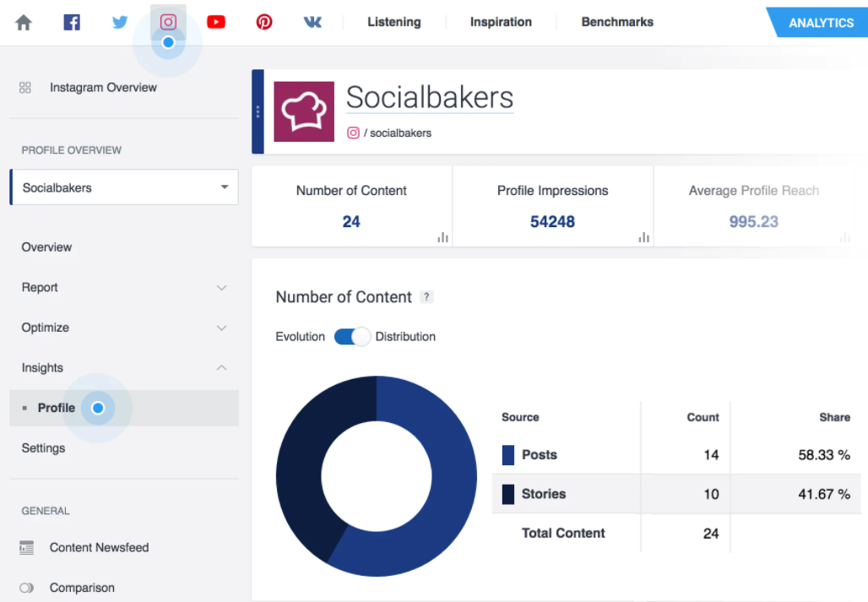Select the YouTube icon in top bar
This screenshot has width=868, height=602.
click(x=216, y=23)
